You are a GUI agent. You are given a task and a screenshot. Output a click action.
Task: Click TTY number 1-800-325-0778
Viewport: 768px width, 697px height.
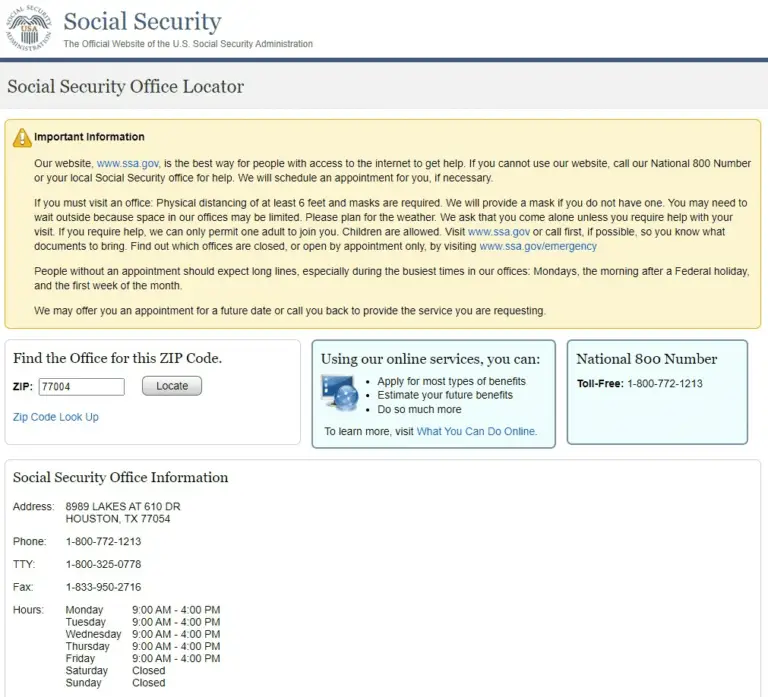tap(103, 565)
